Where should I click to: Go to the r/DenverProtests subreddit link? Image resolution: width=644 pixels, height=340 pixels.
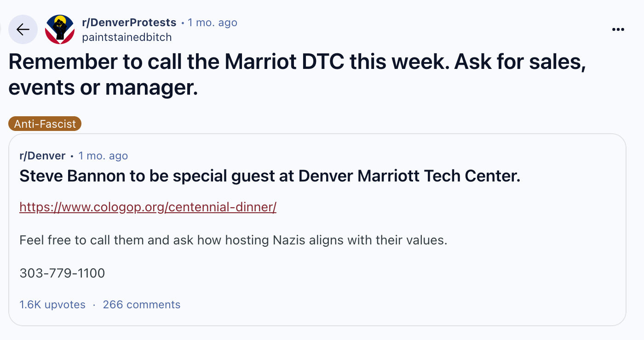[129, 23]
